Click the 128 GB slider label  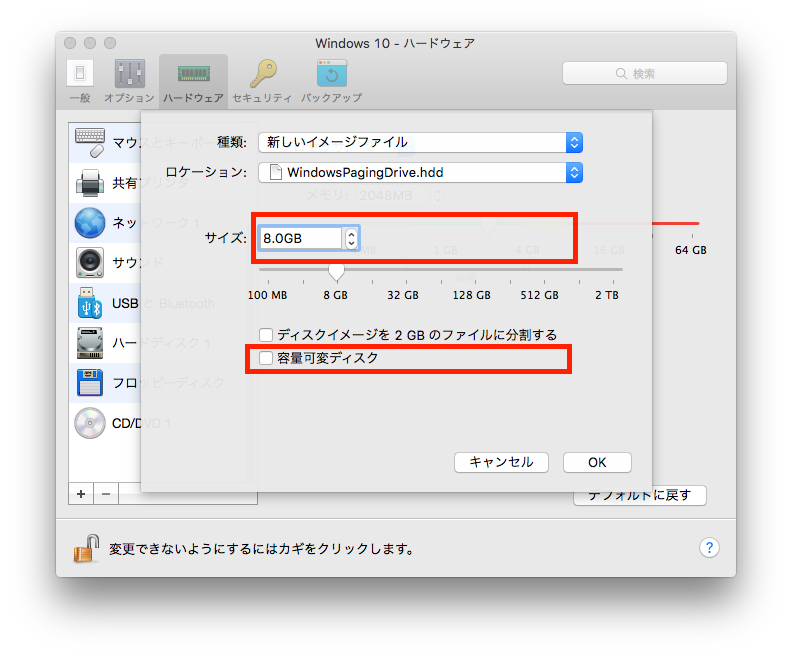[x=472, y=295]
